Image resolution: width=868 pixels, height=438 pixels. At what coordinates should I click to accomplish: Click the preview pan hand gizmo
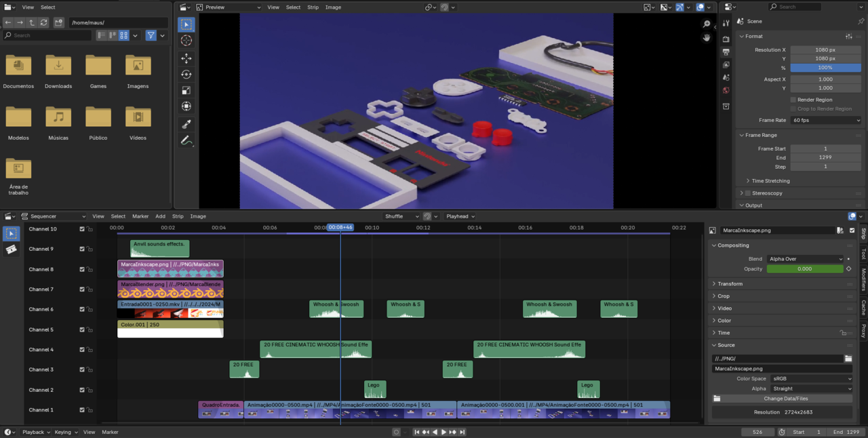707,37
